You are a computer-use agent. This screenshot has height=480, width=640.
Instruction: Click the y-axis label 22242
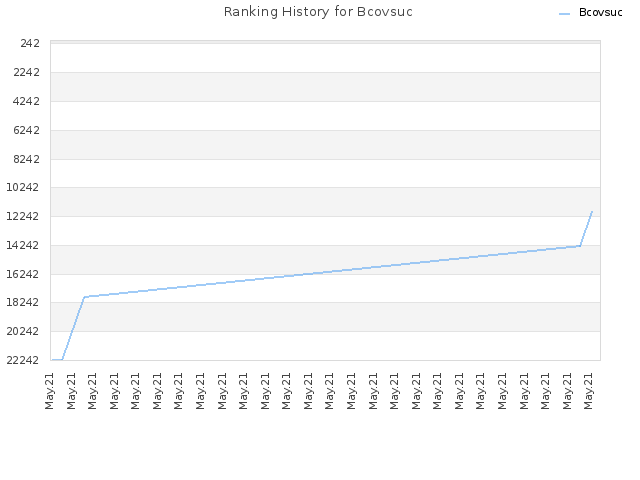[x=23, y=360]
